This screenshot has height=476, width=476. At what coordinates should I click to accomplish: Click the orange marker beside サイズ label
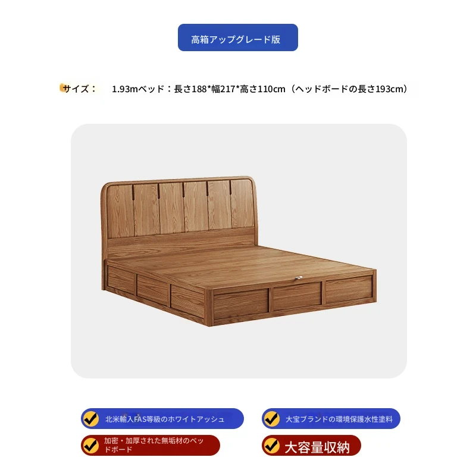(62, 87)
